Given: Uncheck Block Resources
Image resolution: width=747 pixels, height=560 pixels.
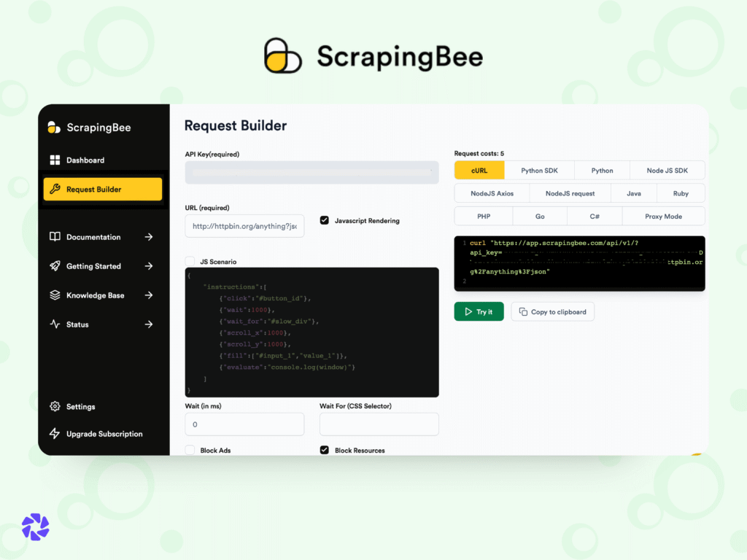Looking at the screenshot, I should coord(324,450).
